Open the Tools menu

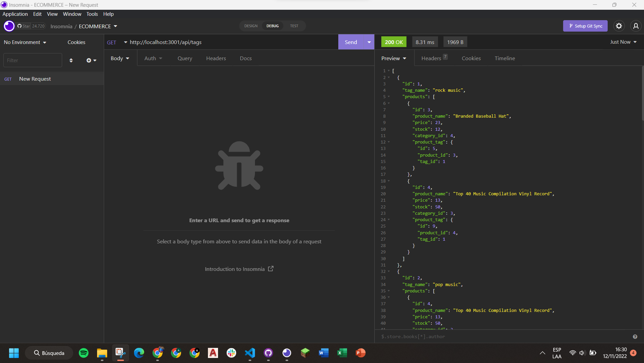(x=92, y=14)
